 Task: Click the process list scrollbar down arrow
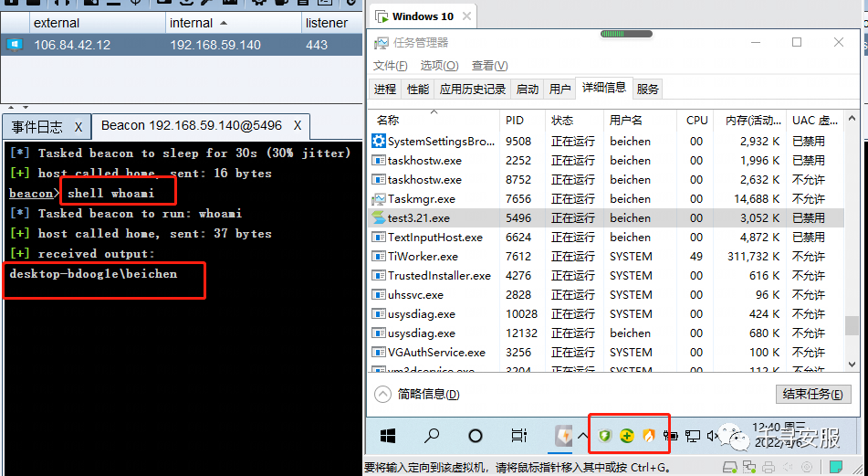852,364
